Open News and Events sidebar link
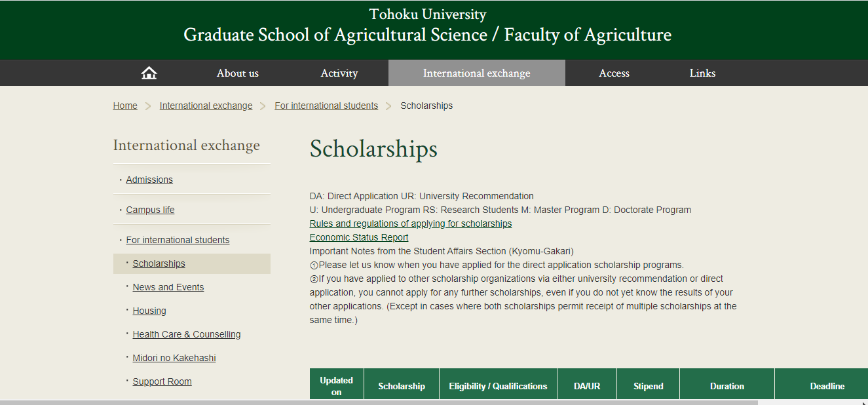The height and width of the screenshot is (405, 868). (168, 287)
